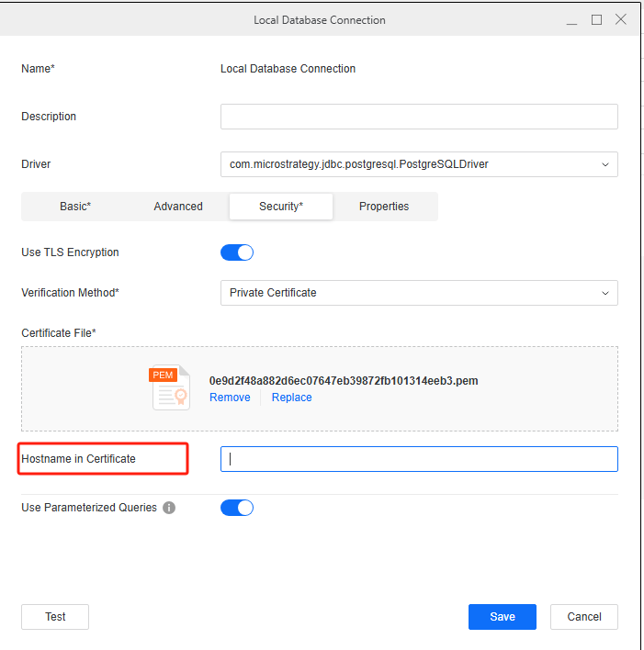
Task: Disable the Use Parameterized Queries switch
Action: (237, 508)
